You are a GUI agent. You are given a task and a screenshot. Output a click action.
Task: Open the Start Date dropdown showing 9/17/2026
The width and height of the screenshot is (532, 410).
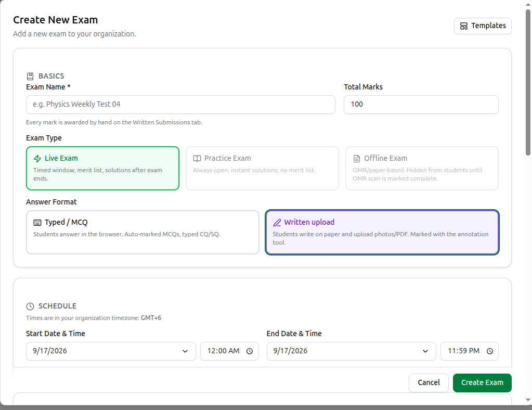point(111,351)
